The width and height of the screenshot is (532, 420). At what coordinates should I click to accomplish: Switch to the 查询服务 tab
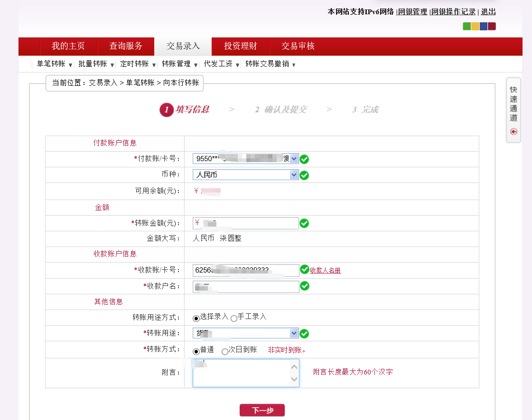point(126,46)
